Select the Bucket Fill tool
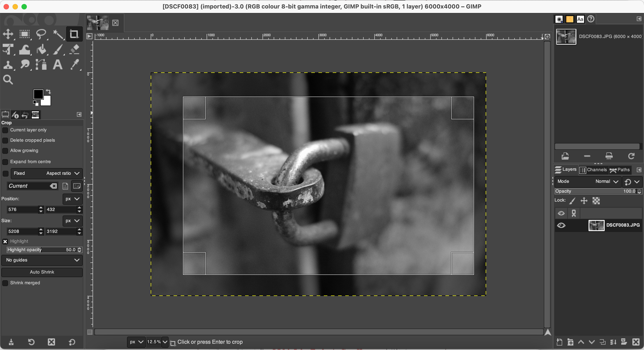The image size is (644, 350). [x=41, y=49]
